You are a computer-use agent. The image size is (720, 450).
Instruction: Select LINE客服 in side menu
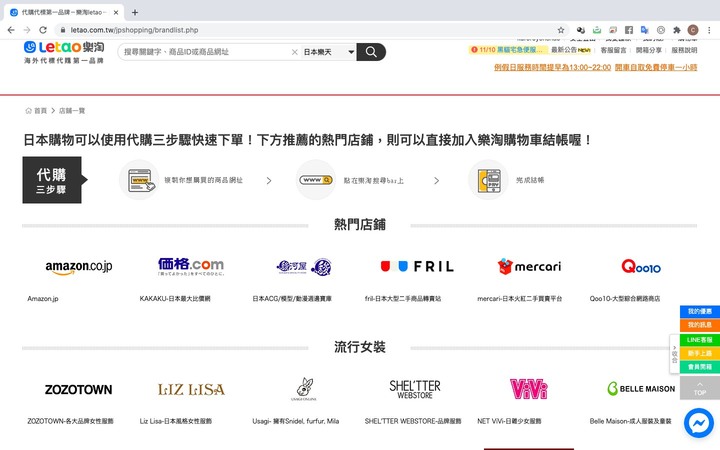699,340
